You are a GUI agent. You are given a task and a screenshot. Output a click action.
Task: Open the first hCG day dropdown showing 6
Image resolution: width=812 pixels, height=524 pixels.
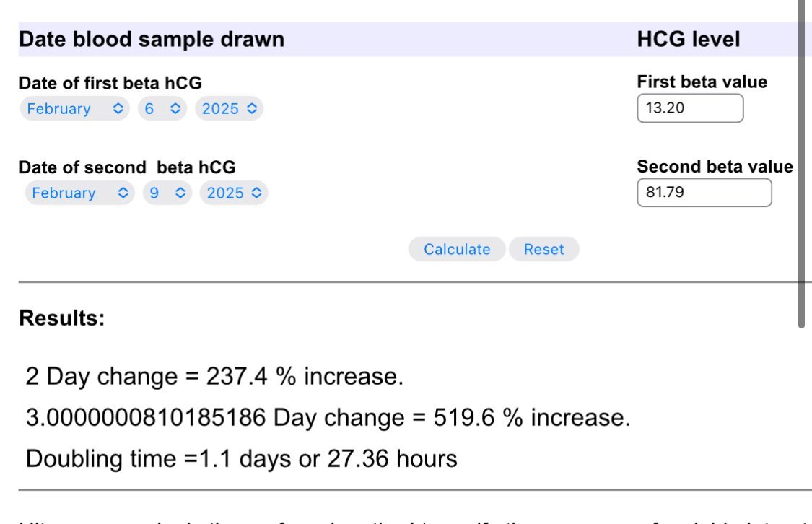[161, 109]
